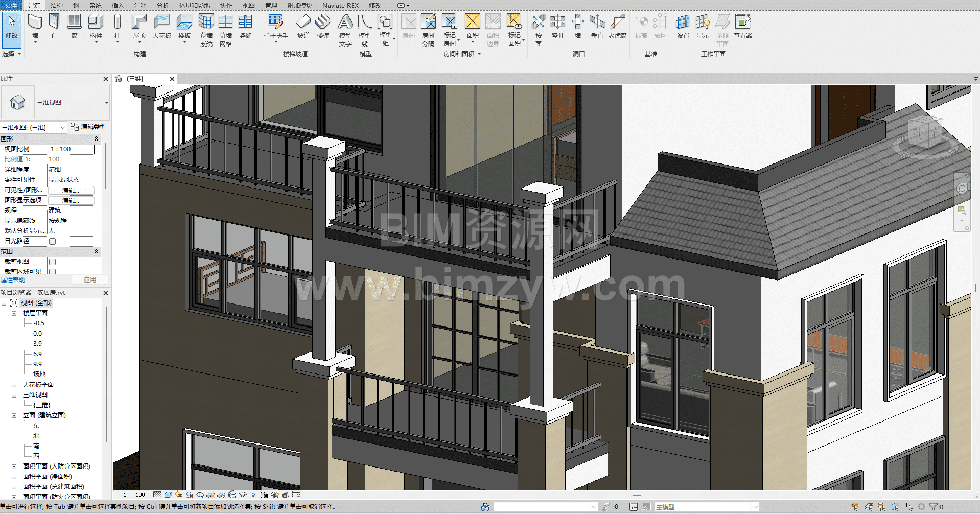
Task: Select the 竖井 (Shaft) opening tool
Action: point(558,27)
